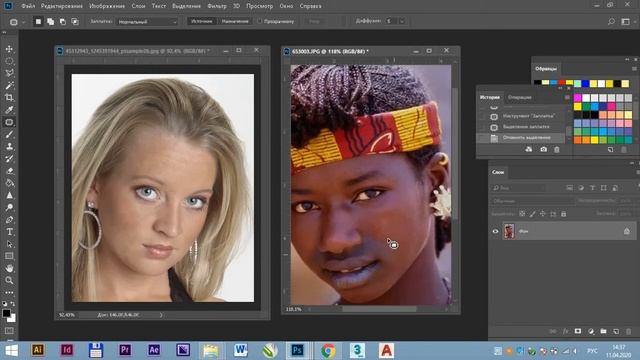The image size is (640, 360).
Task: Add layer mask in Layers panel
Action: pos(578,331)
